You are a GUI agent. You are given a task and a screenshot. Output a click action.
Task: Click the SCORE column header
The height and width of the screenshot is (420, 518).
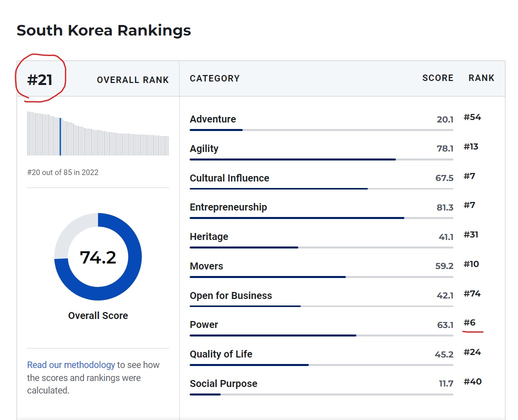[x=437, y=78]
